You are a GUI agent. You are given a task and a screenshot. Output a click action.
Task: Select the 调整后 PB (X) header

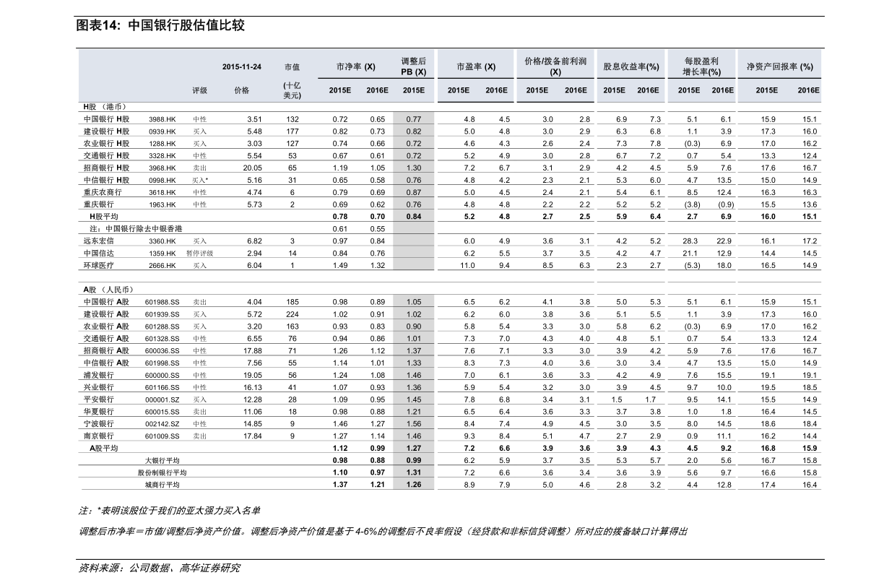coord(413,66)
